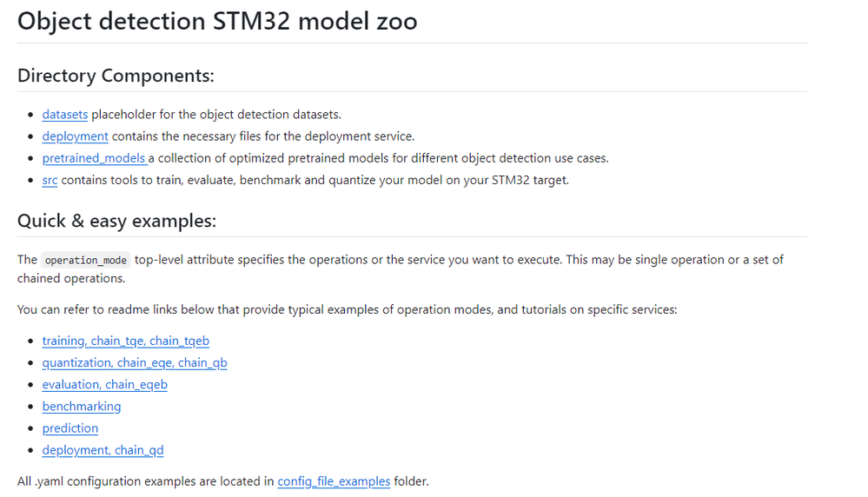Open the prediction readme link

70,427
